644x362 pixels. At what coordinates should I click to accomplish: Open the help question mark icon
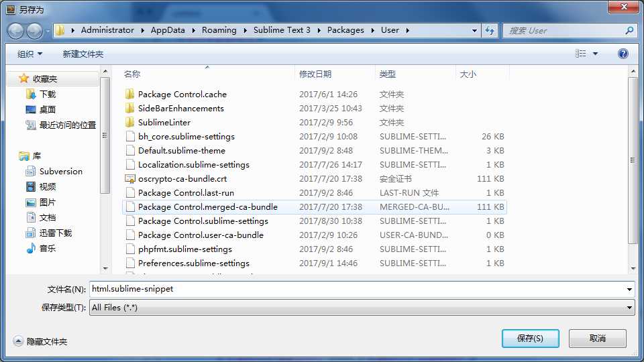[x=623, y=54]
